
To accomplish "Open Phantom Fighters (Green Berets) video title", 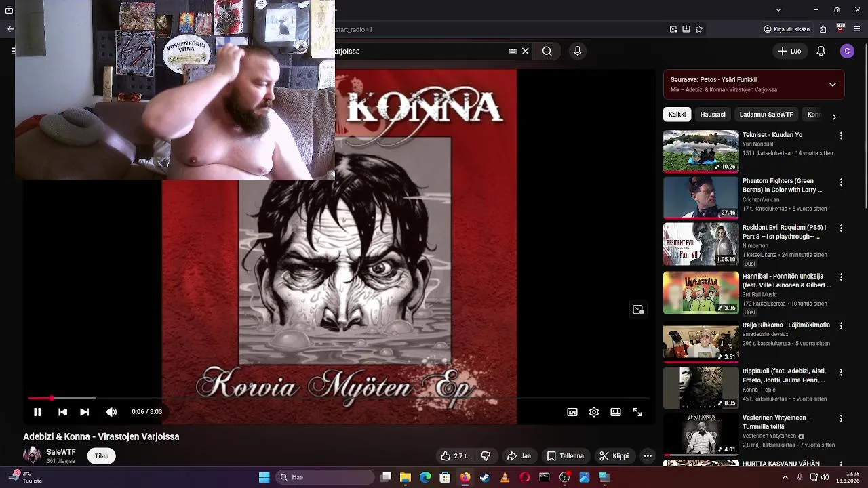I will pos(782,186).
